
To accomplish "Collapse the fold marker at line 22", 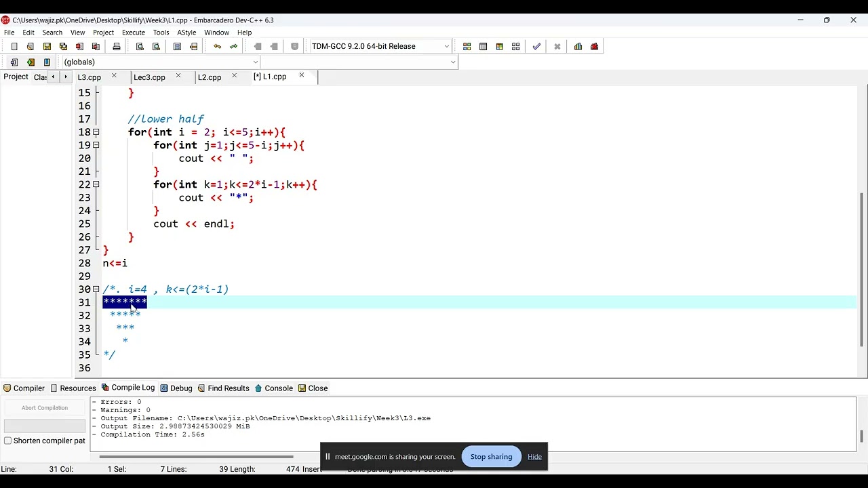I will pos(96,184).
